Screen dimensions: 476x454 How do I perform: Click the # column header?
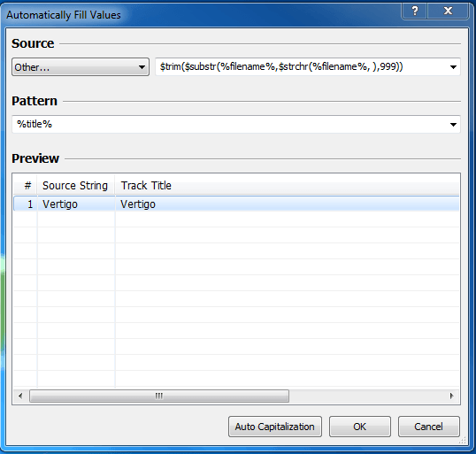25,185
